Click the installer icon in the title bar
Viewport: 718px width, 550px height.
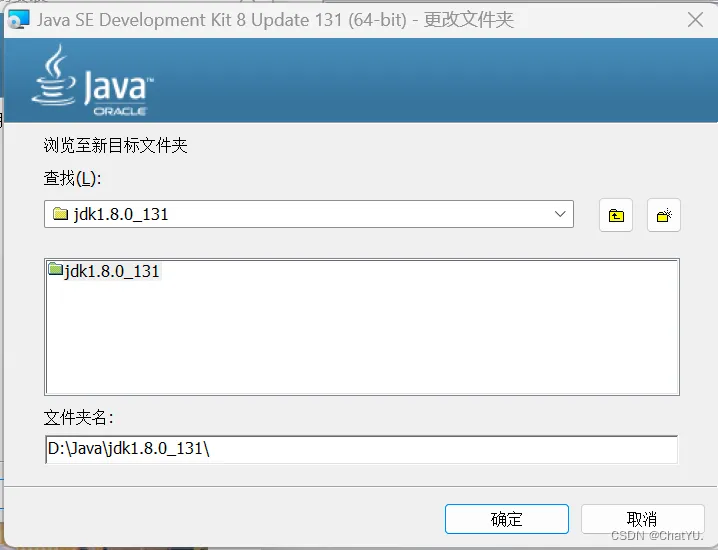pyautogui.click(x=19, y=20)
